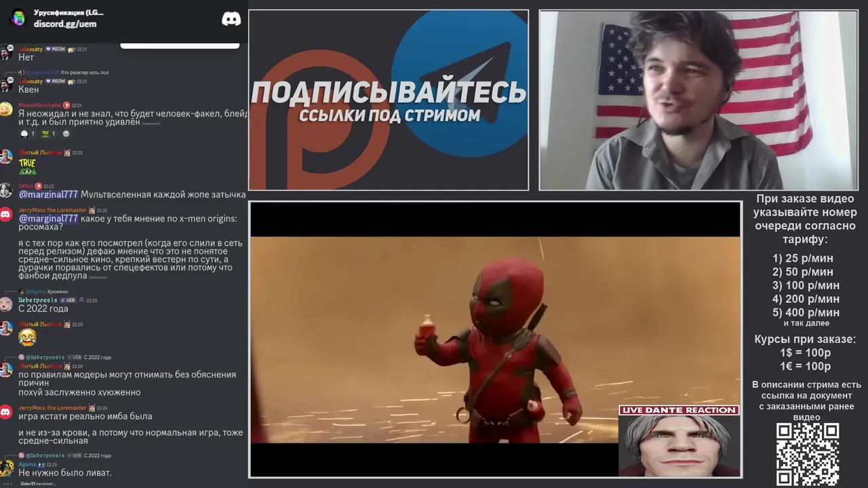
Task: Click the Deadpool video in the main player
Action: (x=495, y=339)
